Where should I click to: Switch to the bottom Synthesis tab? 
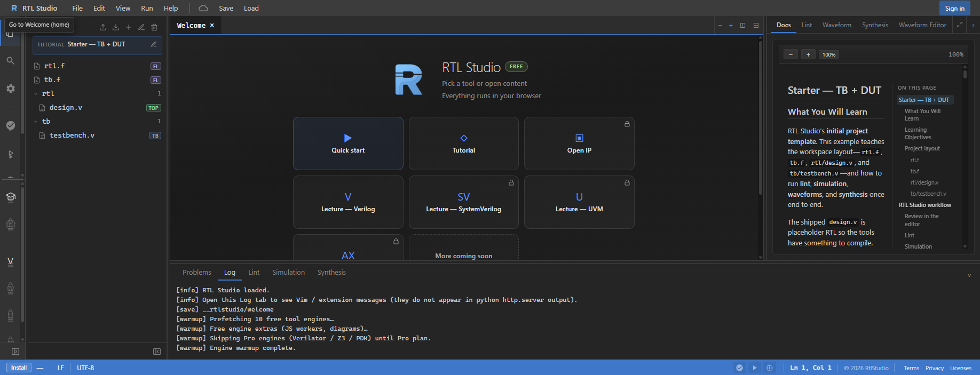(x=331, y=272)
